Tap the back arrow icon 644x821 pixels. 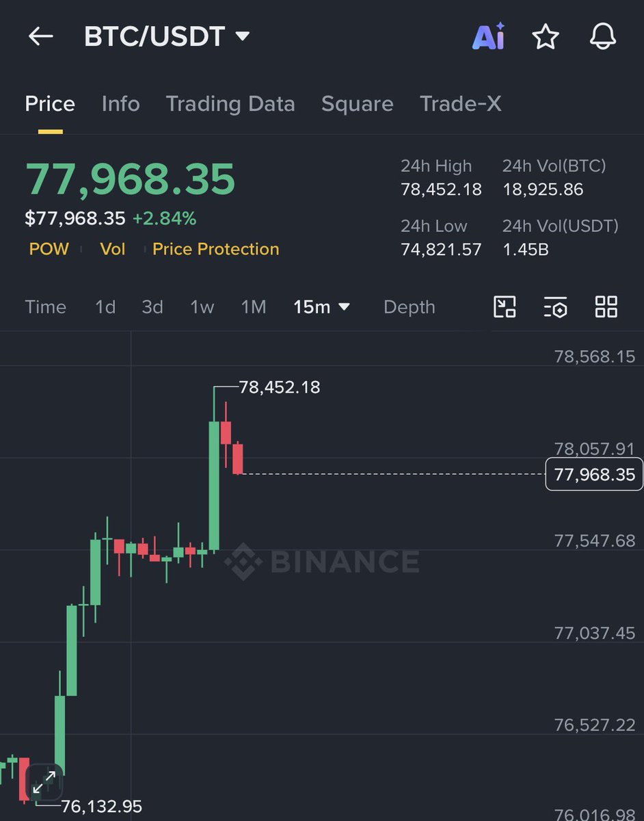pyautogui.click(x=40, y=37)
